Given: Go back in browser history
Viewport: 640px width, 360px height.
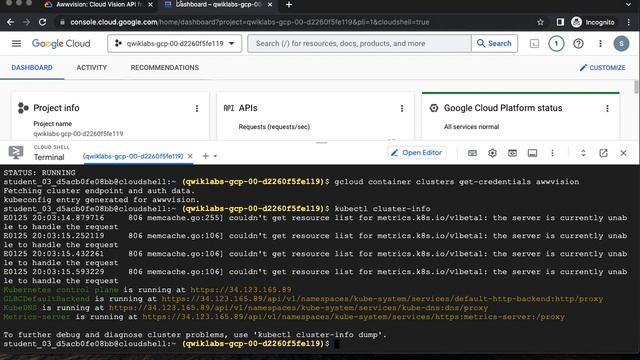Looking at the screenshot, I should 10,22.
